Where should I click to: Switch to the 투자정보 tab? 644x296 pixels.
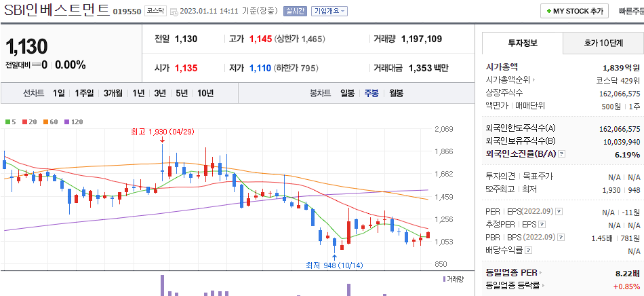pos(523,43)
